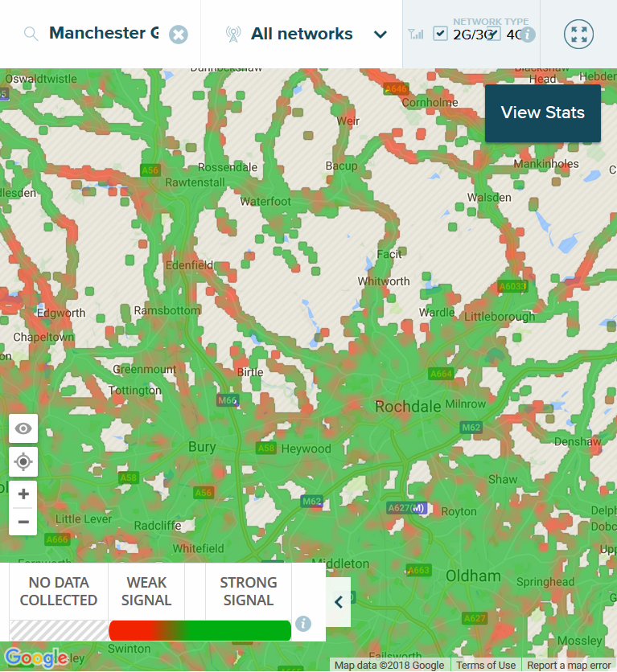This screenshot has height=672, width=617.
Task: Click the red-green signal strength bar
Action: 199,630
